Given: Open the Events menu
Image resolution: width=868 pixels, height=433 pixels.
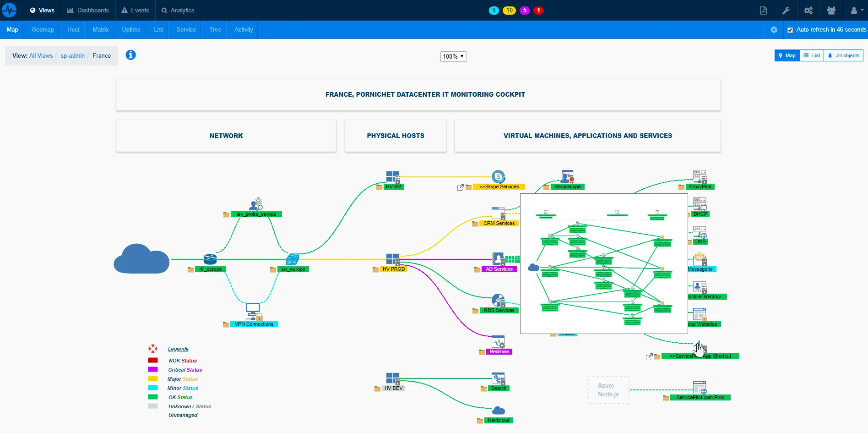Looking at the screenshot, I should point(135,10).
